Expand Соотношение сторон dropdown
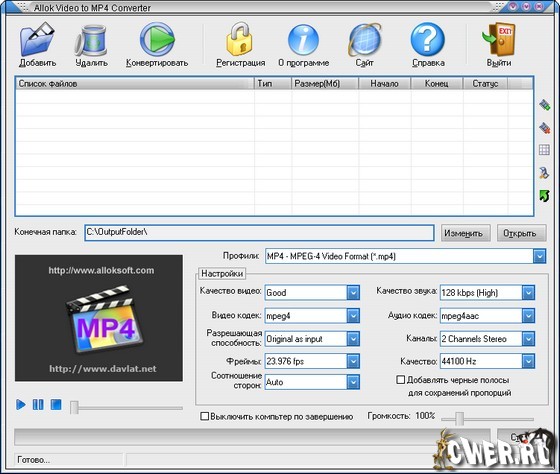The image size is (560, 474). pyautogui.click(x=353, y=383)
